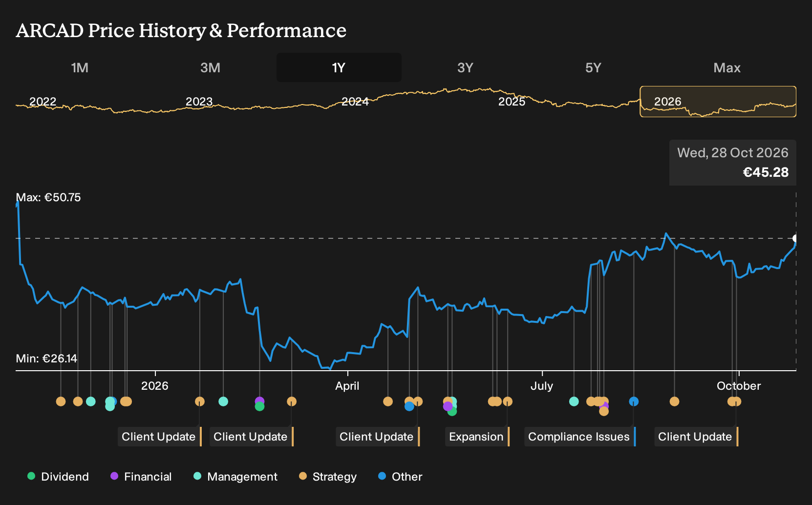
Task: Click lone Strategy marker between Compliance Issues and October
Action: pyautogui.click(x=675, y=401)
